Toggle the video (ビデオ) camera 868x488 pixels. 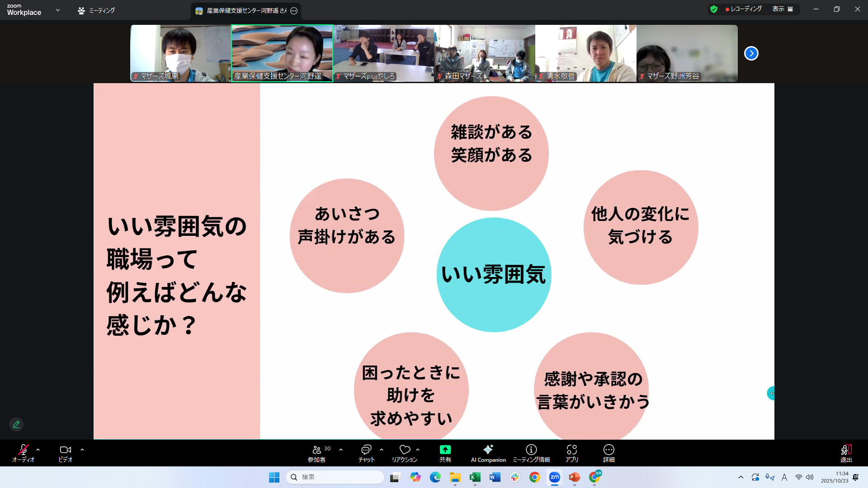pyautogui.click(x=65, y=453)
